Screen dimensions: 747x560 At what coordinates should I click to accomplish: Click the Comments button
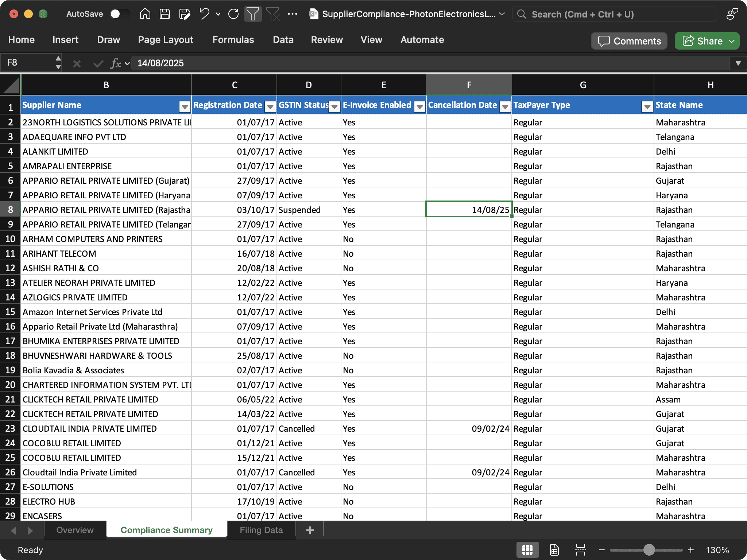[629, 41]
